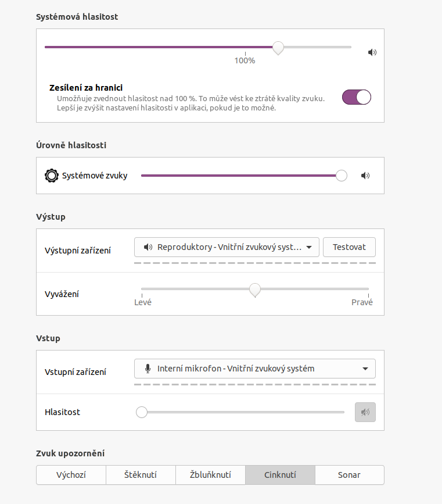Click the microphone Hlasitost slider handle
This screenshot has width=442, height=504.
142,412
